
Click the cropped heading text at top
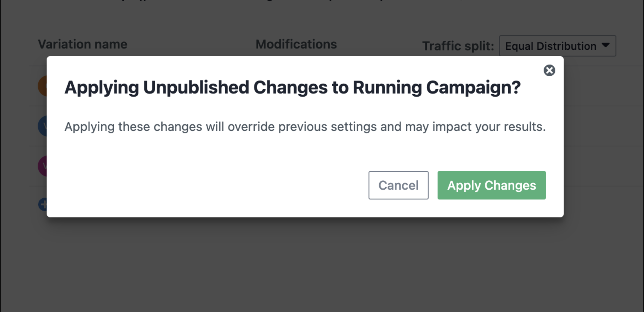pyautogui.click(x=292, y=1)
